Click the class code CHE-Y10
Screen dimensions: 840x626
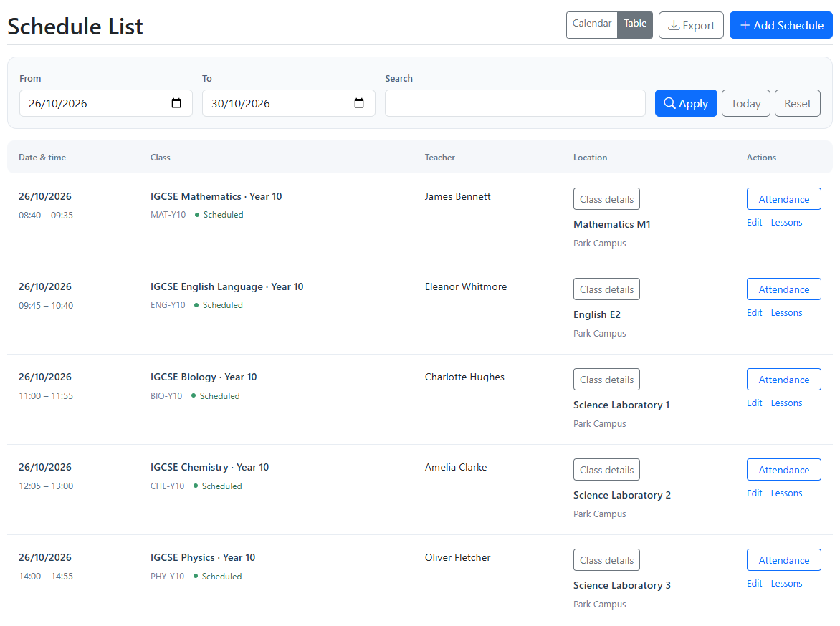(167, 486)
